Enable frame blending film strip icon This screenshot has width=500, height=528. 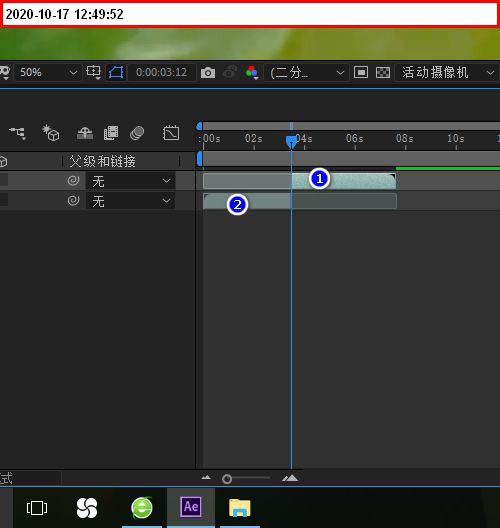111,133
